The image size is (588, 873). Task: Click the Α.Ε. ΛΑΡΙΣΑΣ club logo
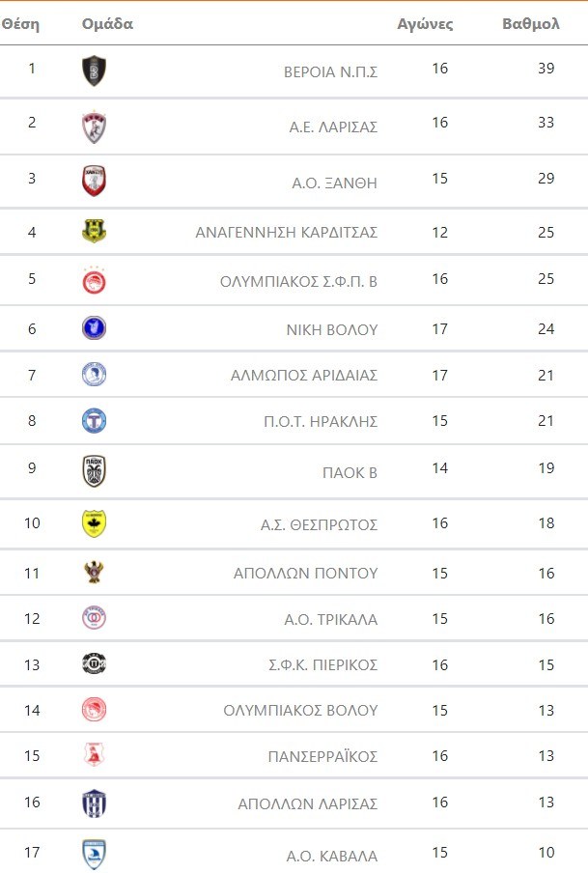click(94, 127)
